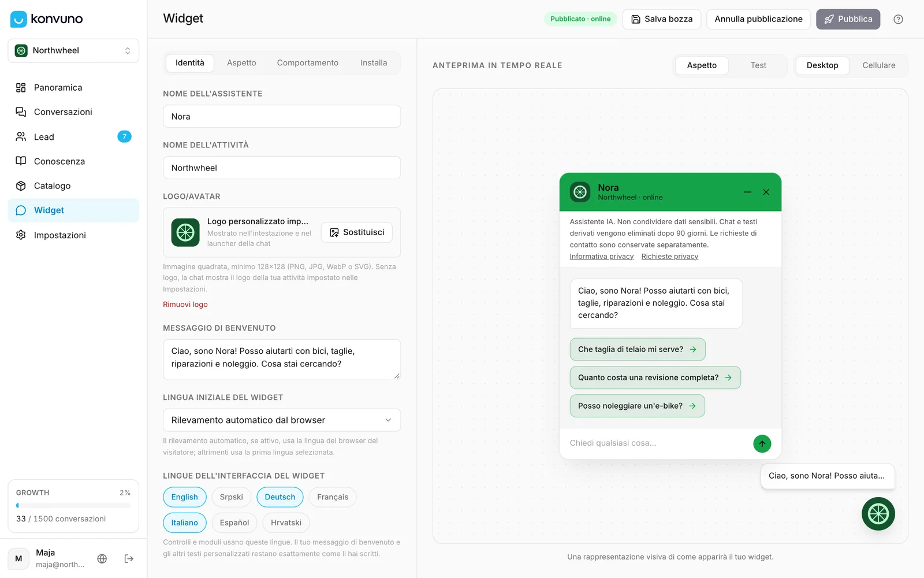The width and height of the screenshot is (924, 578).
Task: Open Richieste privacy link
Action: point(670,257)
